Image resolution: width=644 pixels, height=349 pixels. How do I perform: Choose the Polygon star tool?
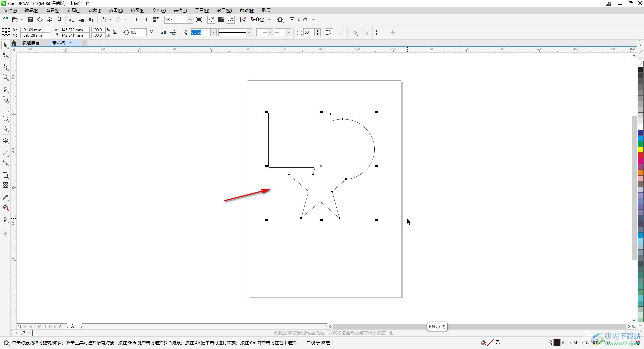5,129
